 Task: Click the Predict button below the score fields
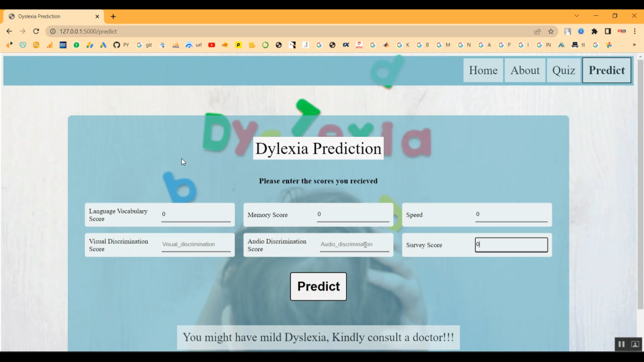[x=318, y=287]
